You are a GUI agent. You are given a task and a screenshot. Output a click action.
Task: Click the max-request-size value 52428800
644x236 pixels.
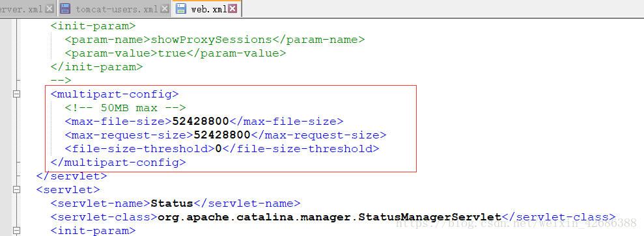click(x=222, y=135)
